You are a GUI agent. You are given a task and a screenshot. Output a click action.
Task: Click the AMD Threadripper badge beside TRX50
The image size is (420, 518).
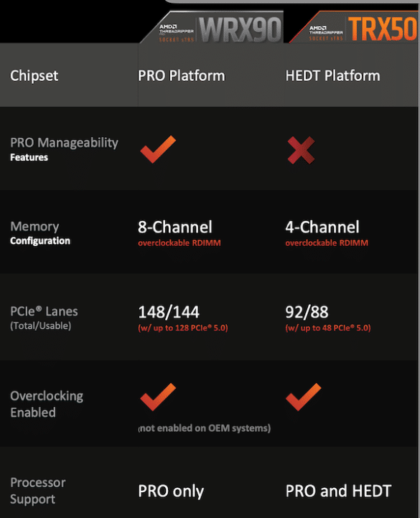tap(326, 33)
